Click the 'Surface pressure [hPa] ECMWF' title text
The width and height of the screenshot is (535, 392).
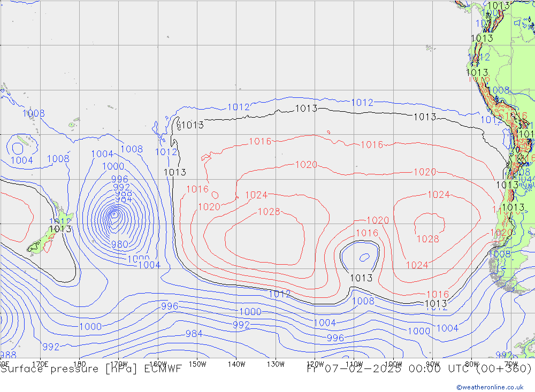coord(91,369)
